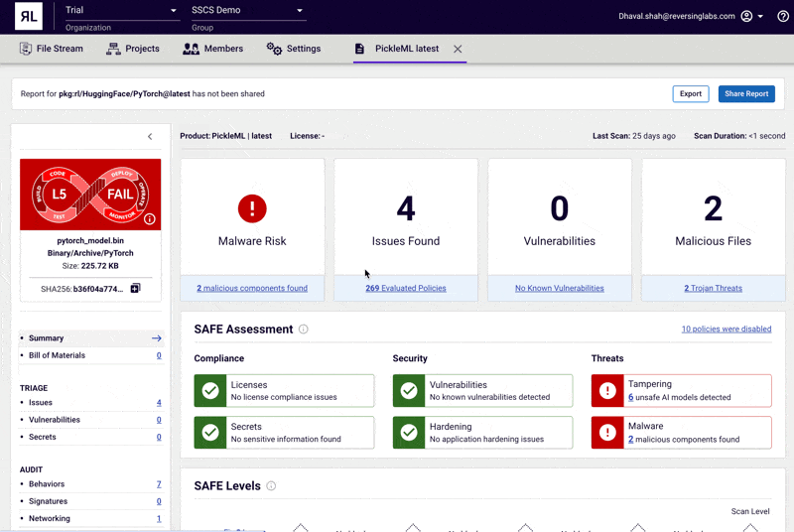Go to the File Stream tab
Image resolution: width=794 pixels, height=532 pixels.
(52, 49)
